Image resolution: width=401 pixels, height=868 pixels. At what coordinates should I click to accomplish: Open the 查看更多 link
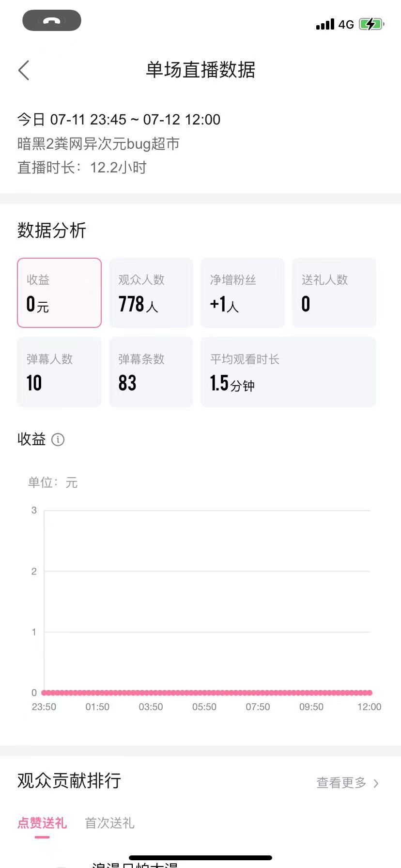(x=341, y=783)
